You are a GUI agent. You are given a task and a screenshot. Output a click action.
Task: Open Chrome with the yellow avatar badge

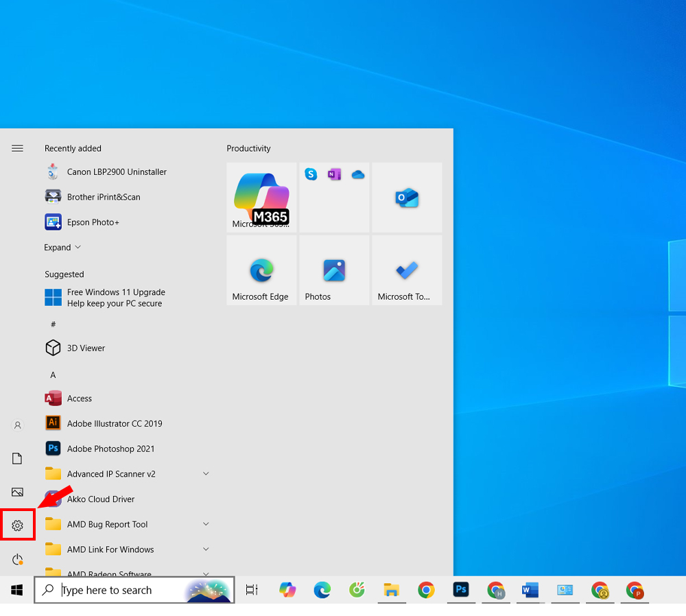coord(600,590)
